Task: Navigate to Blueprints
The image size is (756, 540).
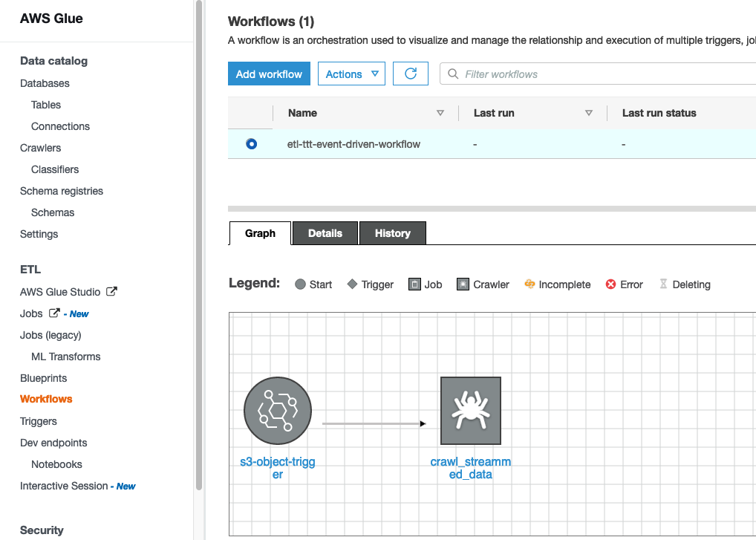Action: click(x=43, y=378)
